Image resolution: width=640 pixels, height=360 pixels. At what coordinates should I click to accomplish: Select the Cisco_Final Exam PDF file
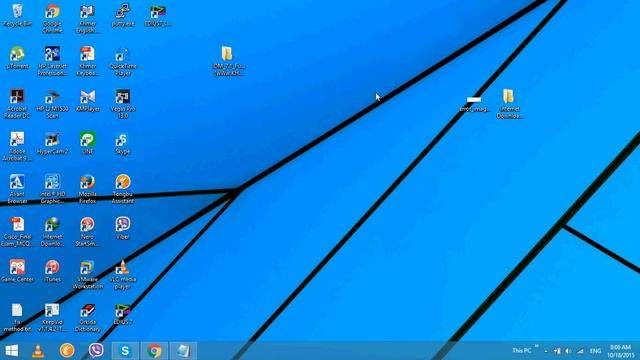(x=17, y=231)
